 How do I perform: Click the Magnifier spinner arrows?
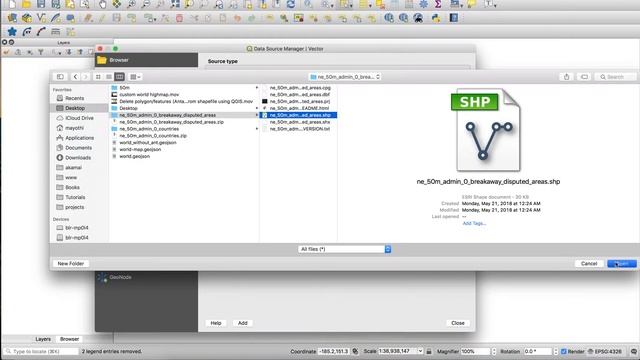[493, 351]
